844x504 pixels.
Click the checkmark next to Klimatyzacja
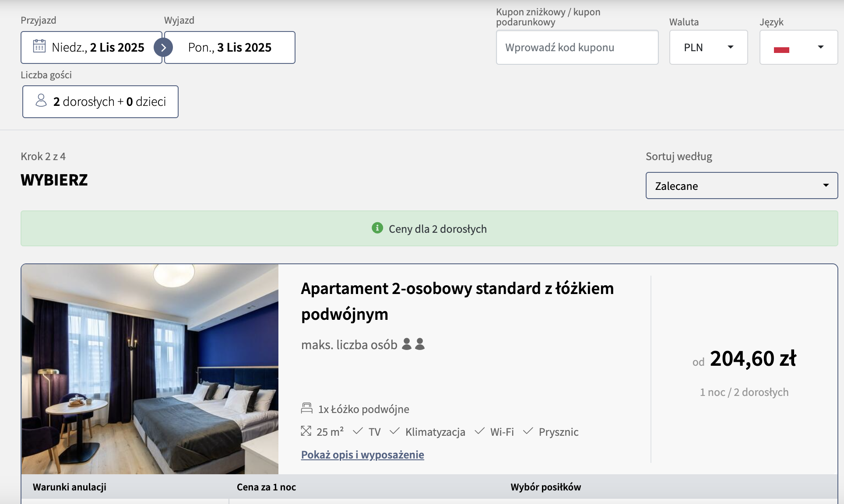pyautogui.click(x=394, y=431)
